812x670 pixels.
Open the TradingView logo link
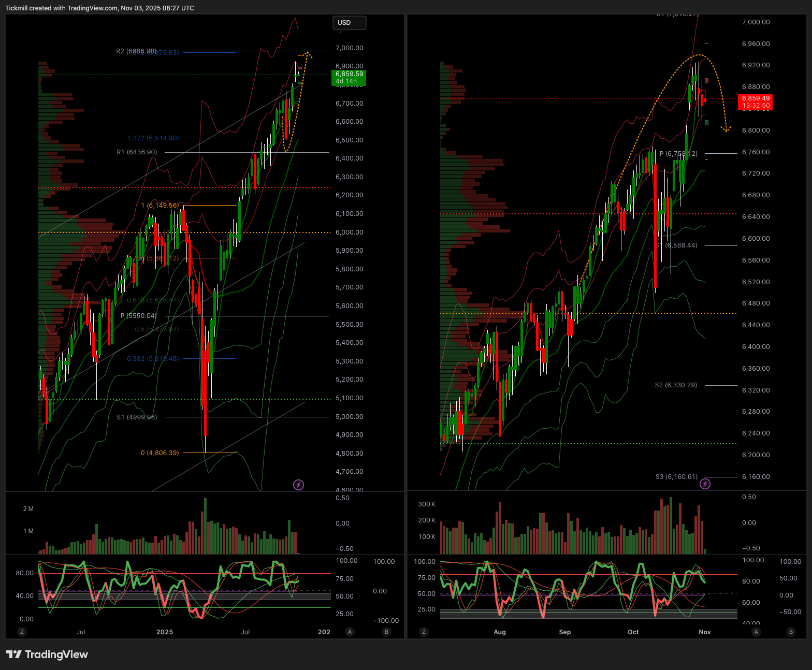(x=47, y=654)
